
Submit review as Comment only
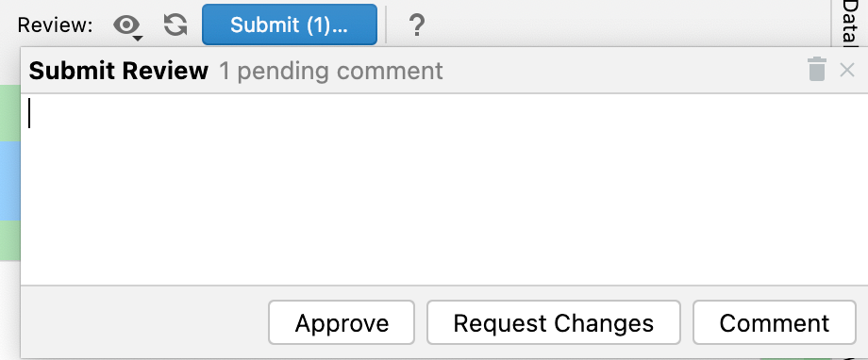pyautogui.click(x=775, y=323)
